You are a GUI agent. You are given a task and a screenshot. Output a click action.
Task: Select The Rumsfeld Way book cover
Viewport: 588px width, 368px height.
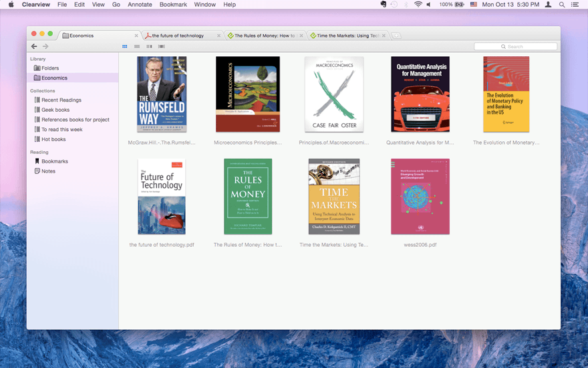point(162,94)
